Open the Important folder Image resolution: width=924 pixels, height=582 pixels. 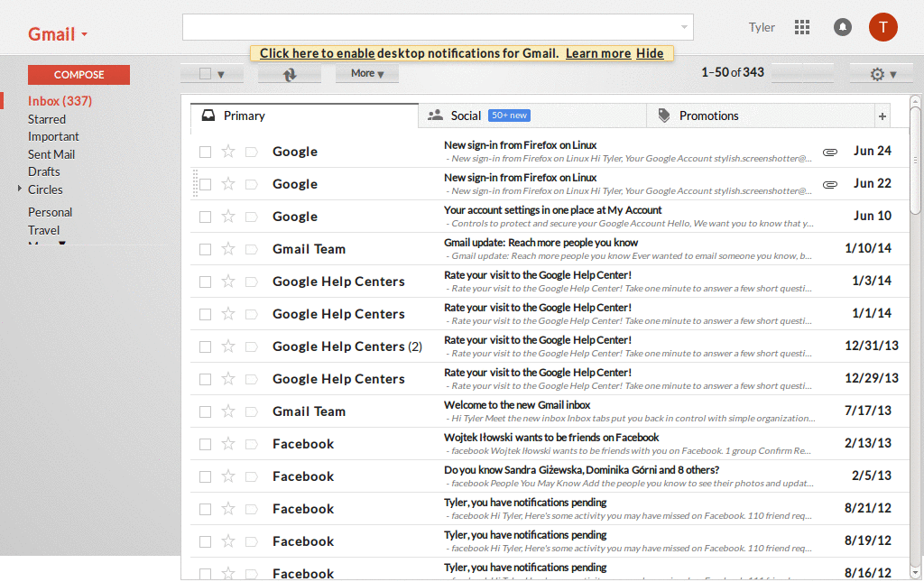[x=53, y=136]
